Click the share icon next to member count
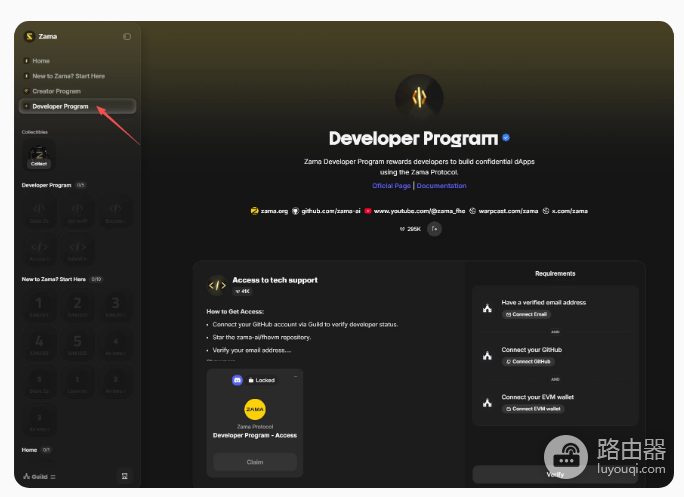This screenshot has height=497, width=684. pyautogui.click(x=434, y=229)
